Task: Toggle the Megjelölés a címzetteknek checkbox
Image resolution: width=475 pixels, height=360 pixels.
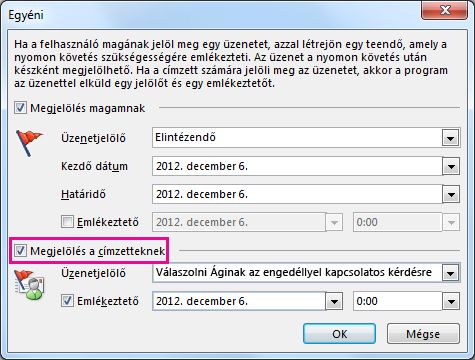Action: pos(20,251)
